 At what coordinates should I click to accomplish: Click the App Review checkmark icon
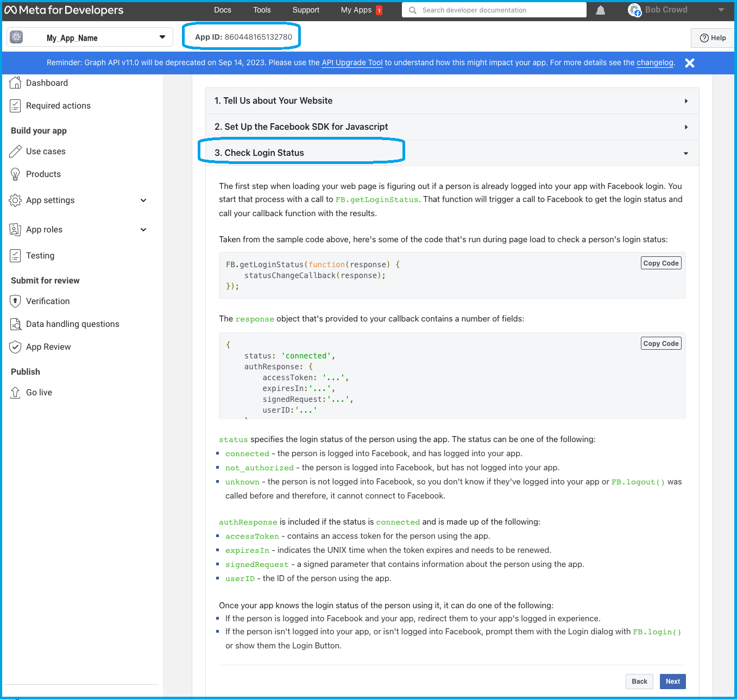click(15, 347)
